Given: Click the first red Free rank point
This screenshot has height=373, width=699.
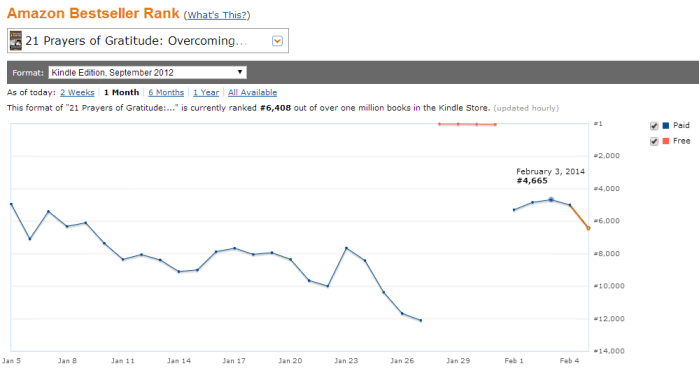Looking at the screenshot, I should (440, 124).
